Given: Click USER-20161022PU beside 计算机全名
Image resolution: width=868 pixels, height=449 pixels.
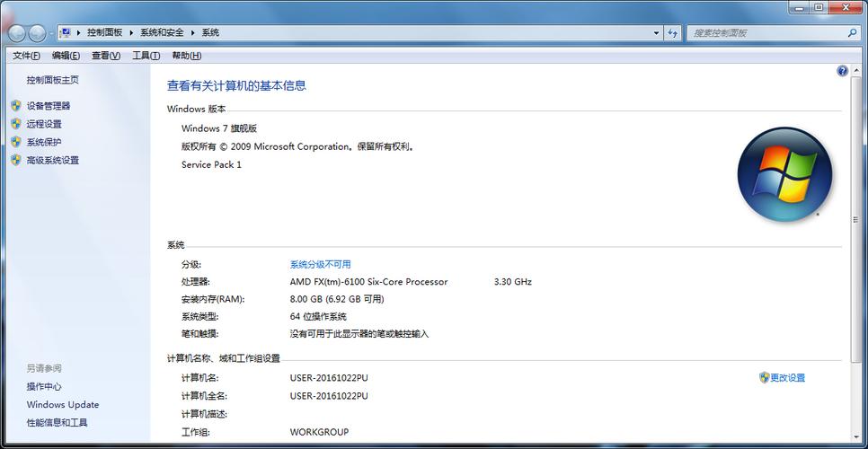Looking at the screenshot, I should 329,396.
